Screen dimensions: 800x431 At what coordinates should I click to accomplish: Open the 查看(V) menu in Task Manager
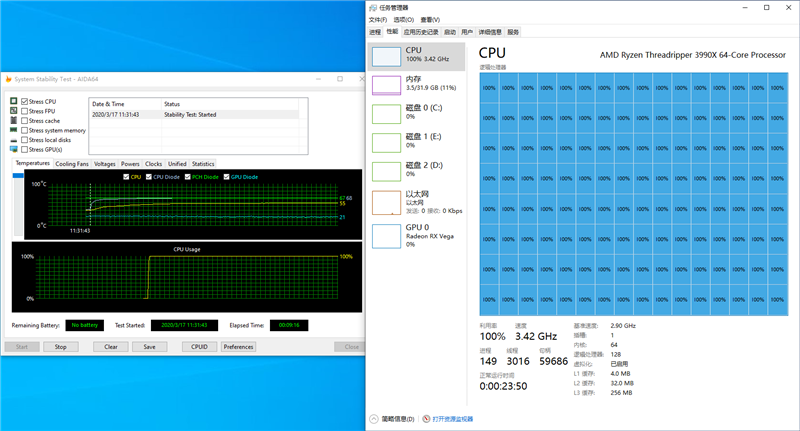click(430, 20)
